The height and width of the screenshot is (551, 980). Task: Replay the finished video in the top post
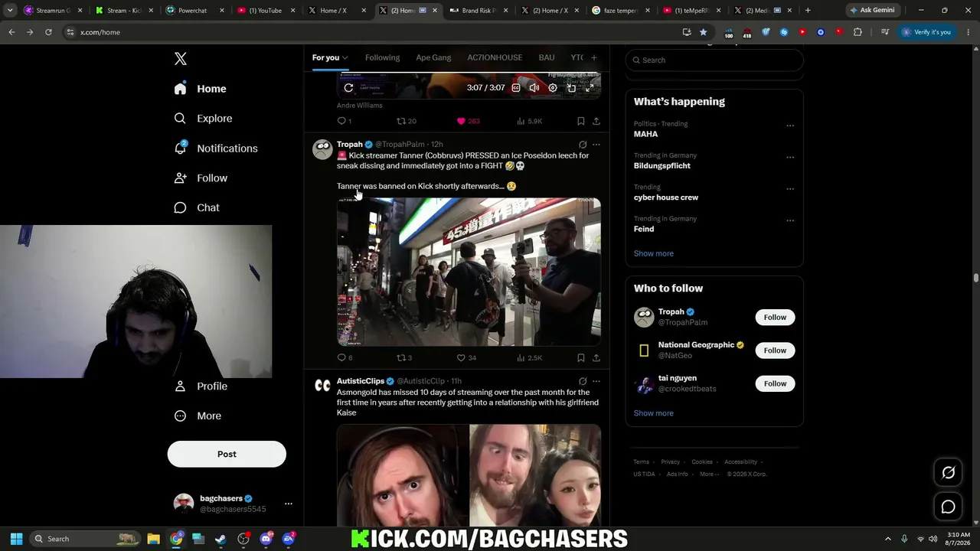coord(348,88)
